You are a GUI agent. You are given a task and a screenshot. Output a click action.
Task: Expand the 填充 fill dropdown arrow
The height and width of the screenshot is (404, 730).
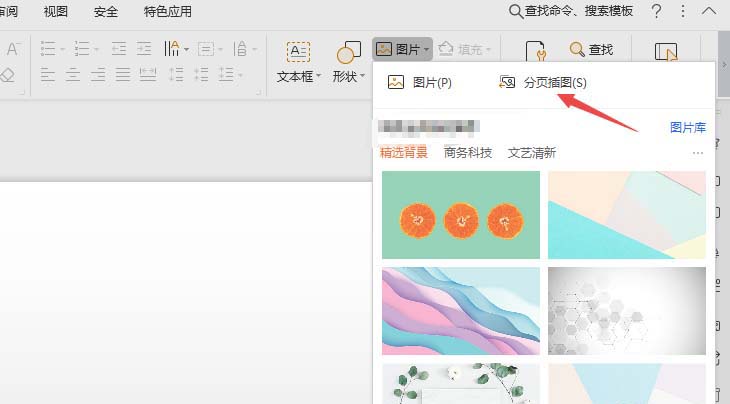pos(488,49)
